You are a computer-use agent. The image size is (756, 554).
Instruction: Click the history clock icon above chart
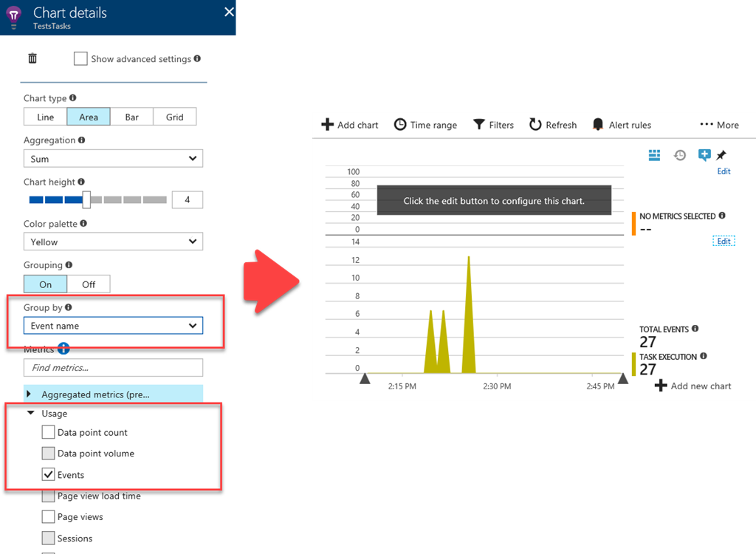(x=680, y=154)
